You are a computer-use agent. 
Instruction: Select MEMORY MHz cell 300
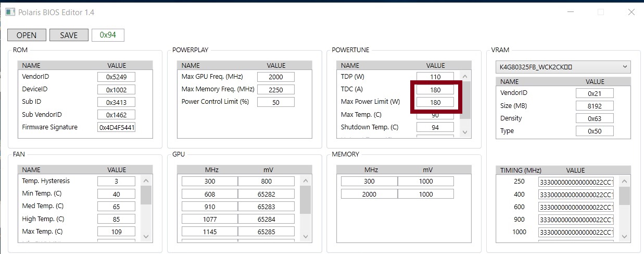369,181
